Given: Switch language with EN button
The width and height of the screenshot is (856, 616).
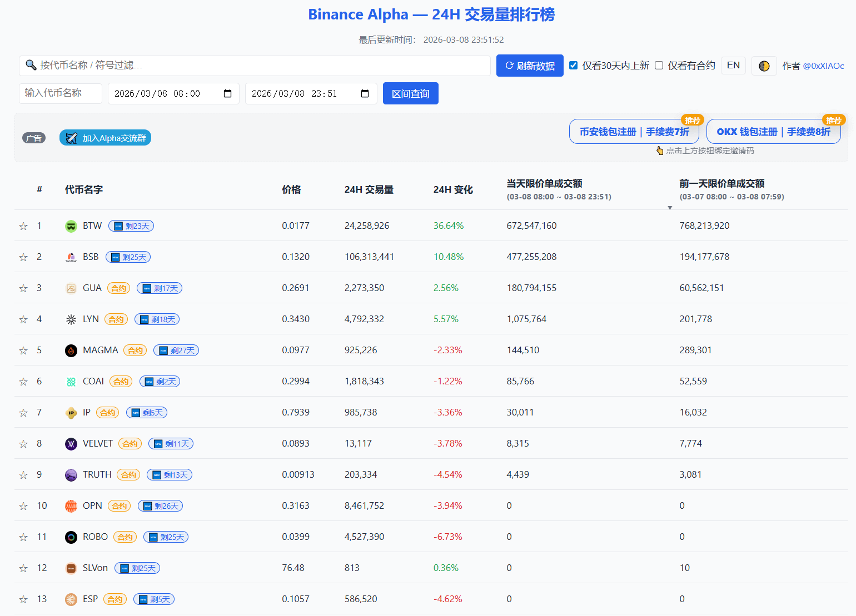Looking at the screenshot, I should point(734,66).
